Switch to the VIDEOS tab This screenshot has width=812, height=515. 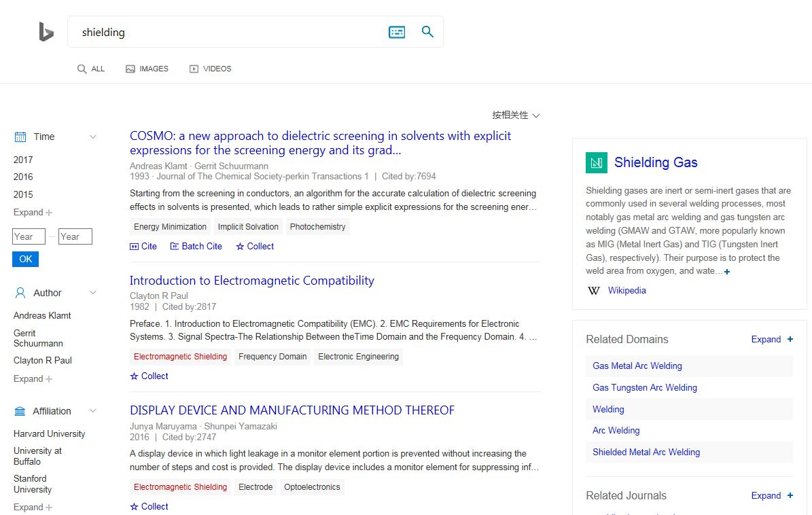210,69
